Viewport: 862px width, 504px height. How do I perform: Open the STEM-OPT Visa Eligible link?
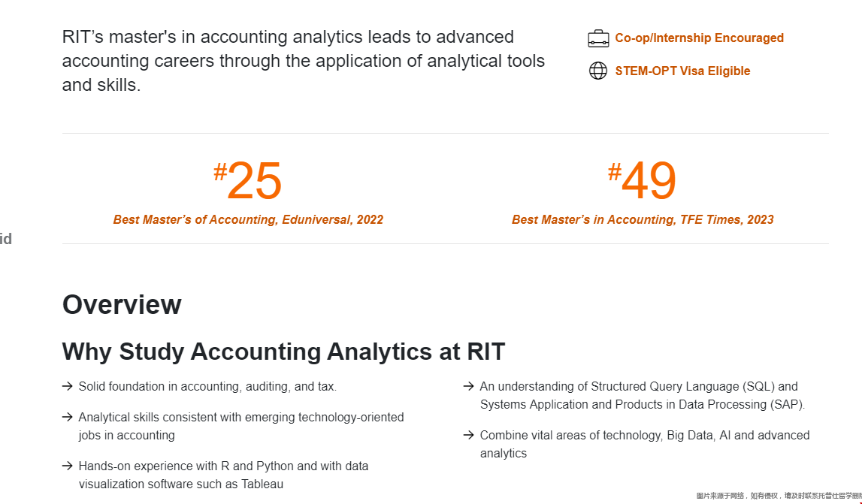pos(682,71)
